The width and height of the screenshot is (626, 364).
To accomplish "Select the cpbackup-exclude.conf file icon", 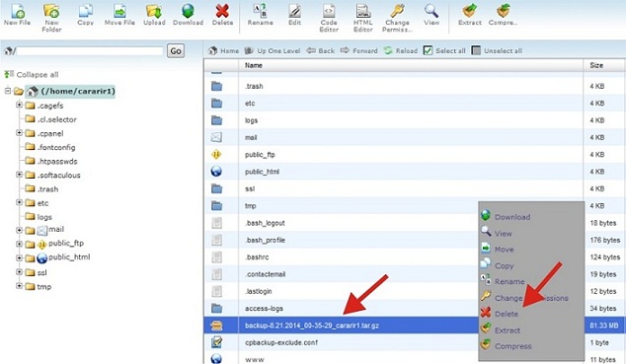I will [216, 342].
